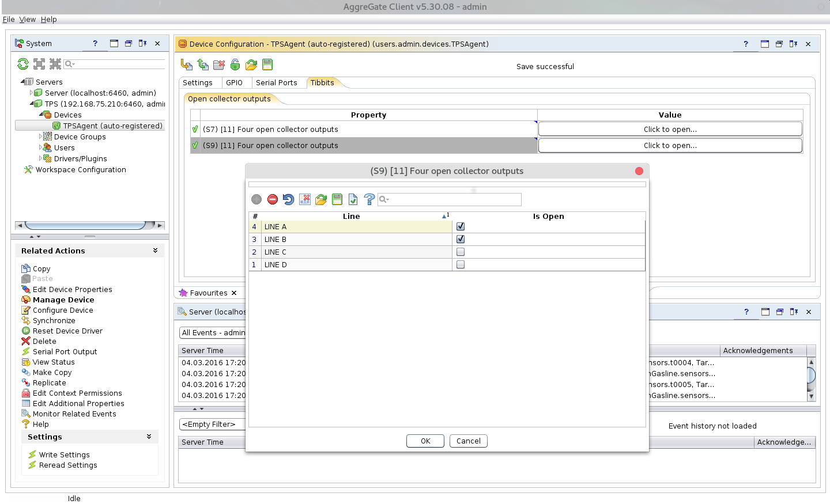The height and width of the screenshot is (504, 830).
Task: Expand the Server localhost:6460 tree node
Action: 31,93
